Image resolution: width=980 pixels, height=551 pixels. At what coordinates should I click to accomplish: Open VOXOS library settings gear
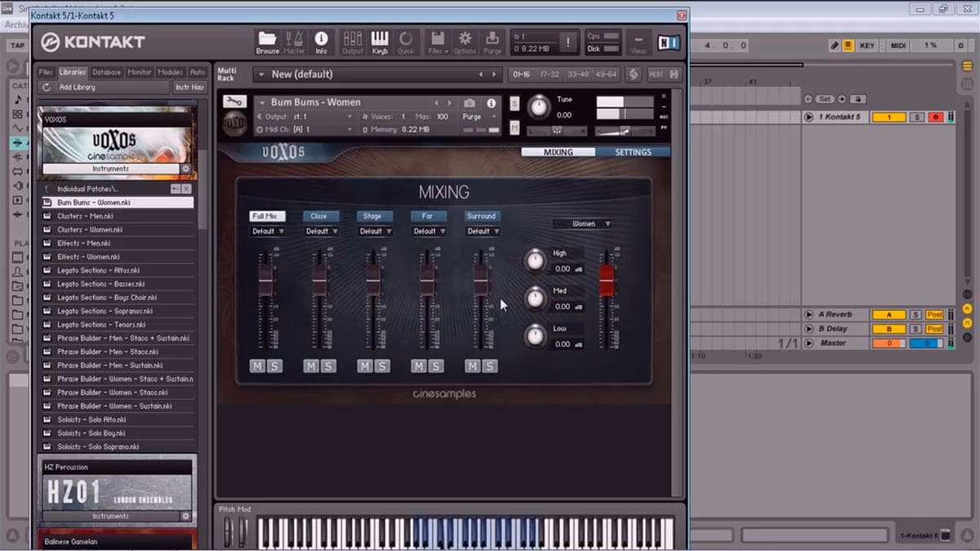[185, 169]
